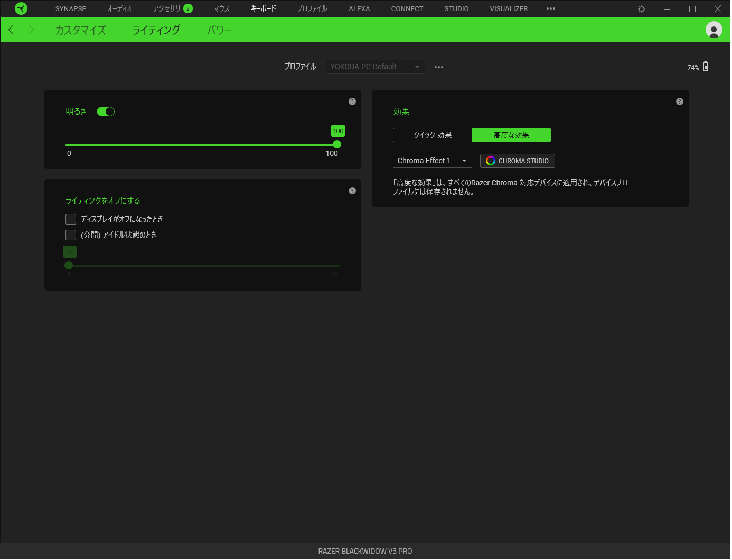Select the キーボード tab
The image size is (732, 560).
tap(263, 9)
